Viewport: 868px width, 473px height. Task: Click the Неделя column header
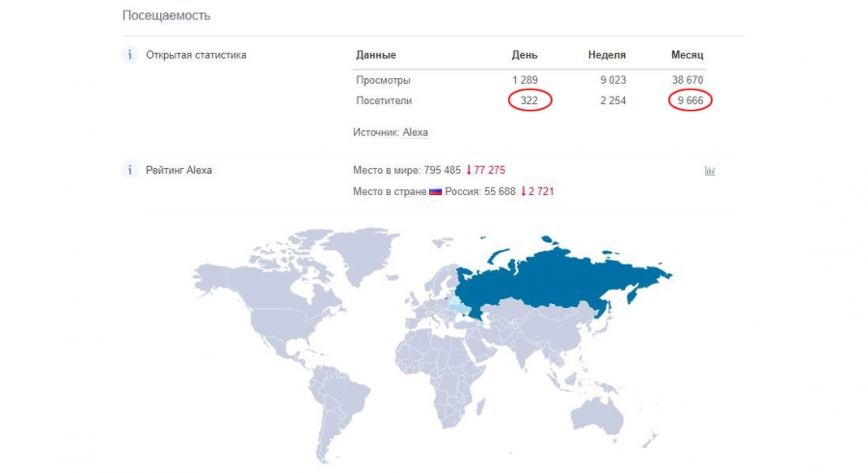607,55
